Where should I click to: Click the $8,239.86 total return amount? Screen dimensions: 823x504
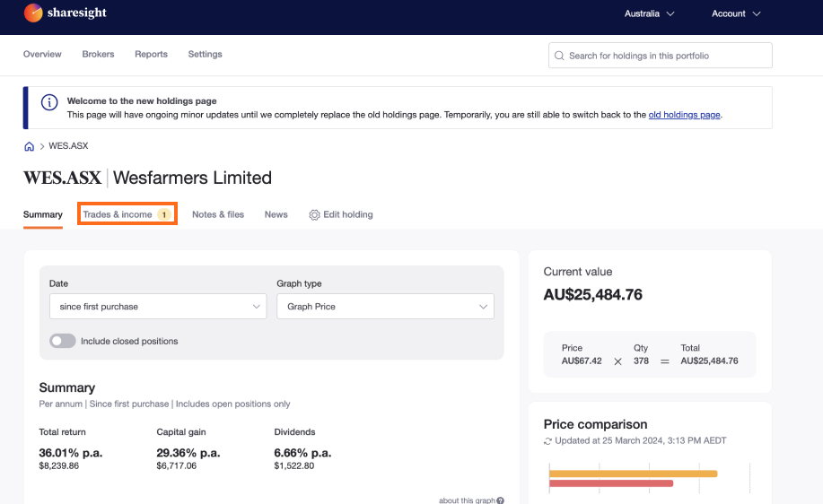(59, 465)
